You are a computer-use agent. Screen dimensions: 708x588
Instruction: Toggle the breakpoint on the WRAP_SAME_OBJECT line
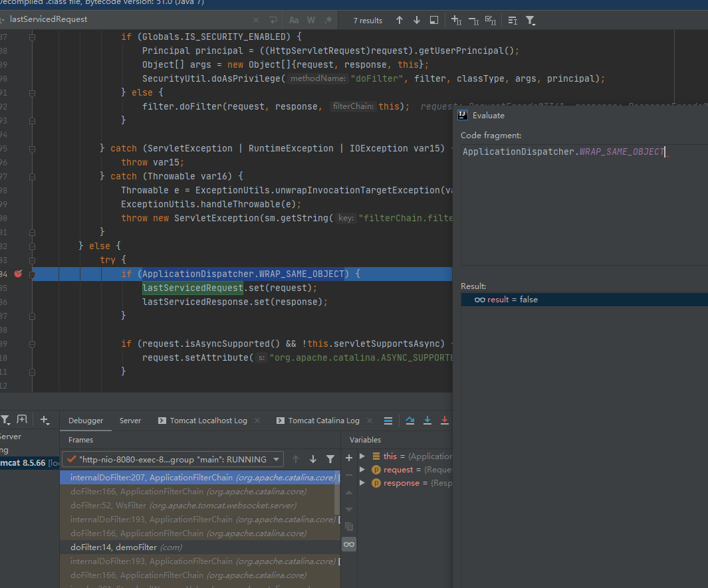point(18,274)
